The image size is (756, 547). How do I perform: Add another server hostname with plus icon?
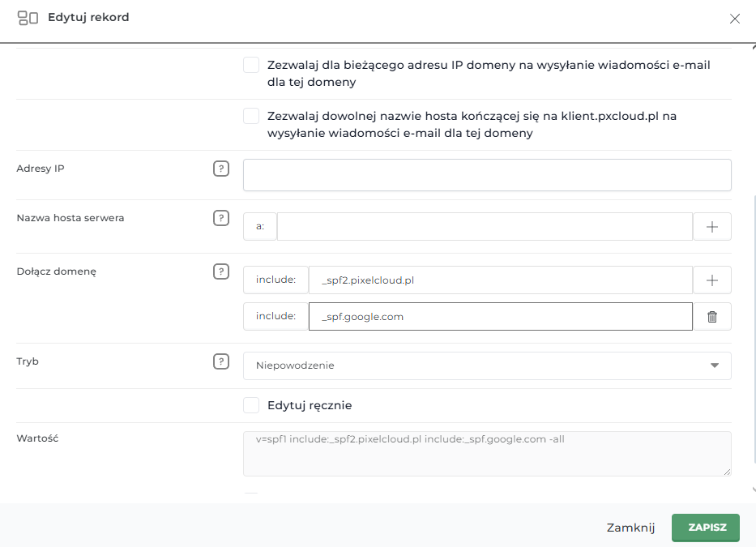tap(712, 227)
